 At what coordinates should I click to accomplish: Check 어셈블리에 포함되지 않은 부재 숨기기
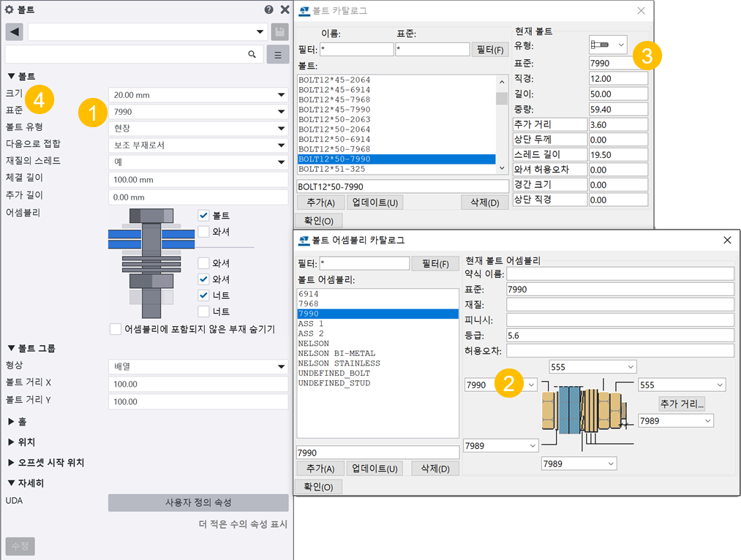pyautogui.click(x=116, y=329)
